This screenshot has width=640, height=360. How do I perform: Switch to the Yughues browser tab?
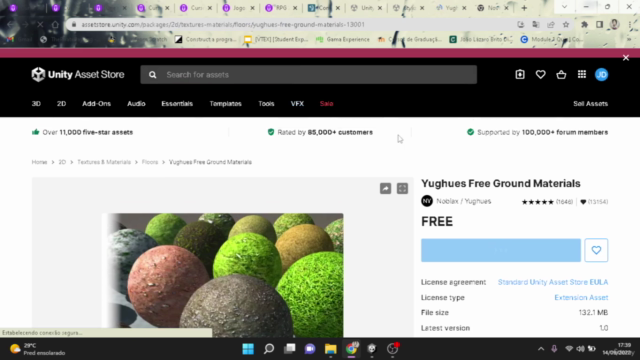(x=450, y=8)
